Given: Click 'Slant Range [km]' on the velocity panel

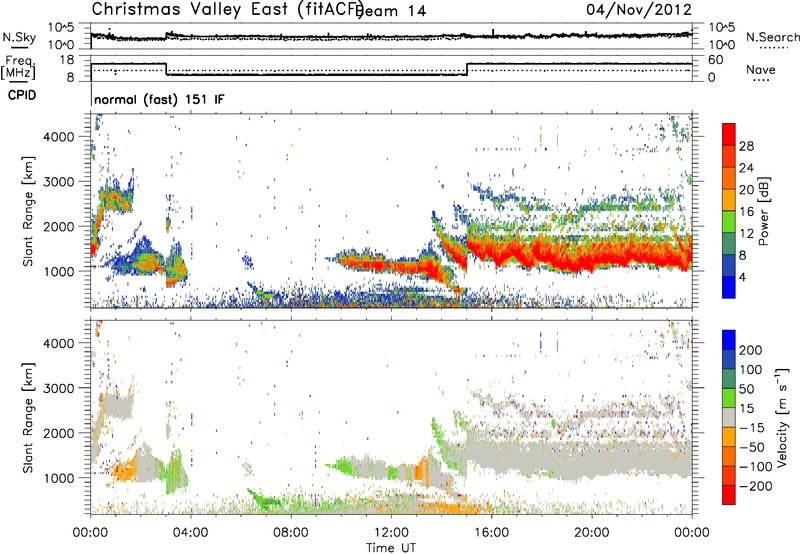Looking at the screenshot, I should tap(28, 417).
